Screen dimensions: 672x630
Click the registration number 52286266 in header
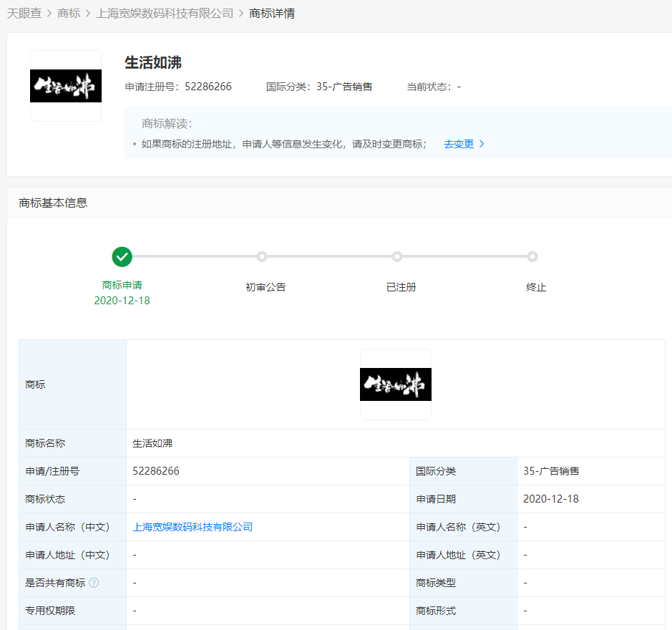(208, 87)
